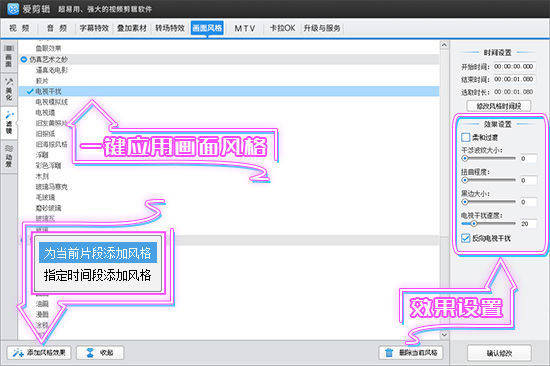Open the 美化 sidebar panel icon
The image size is (550, 366).
point(9,89)
